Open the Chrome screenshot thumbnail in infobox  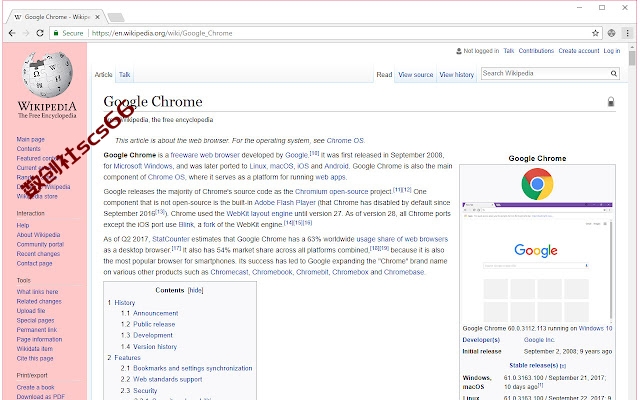(537, 262)
